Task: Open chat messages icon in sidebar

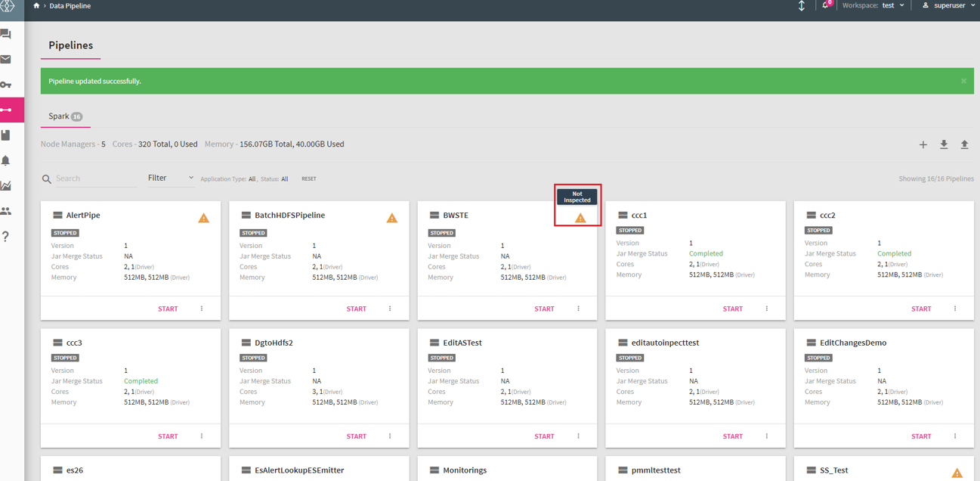Action: pyautogui.click(x=6, y=34)
